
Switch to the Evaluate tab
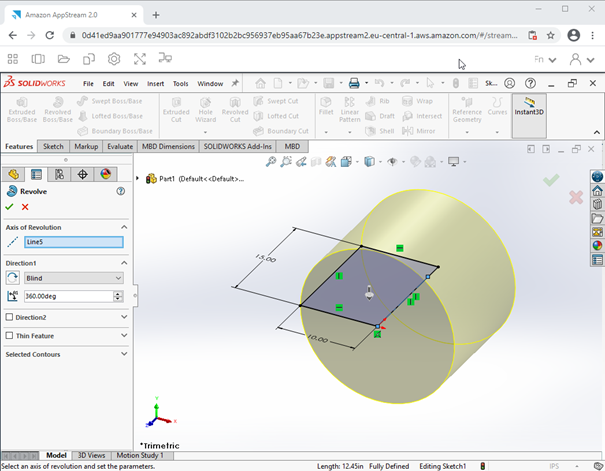coord(120,147)
